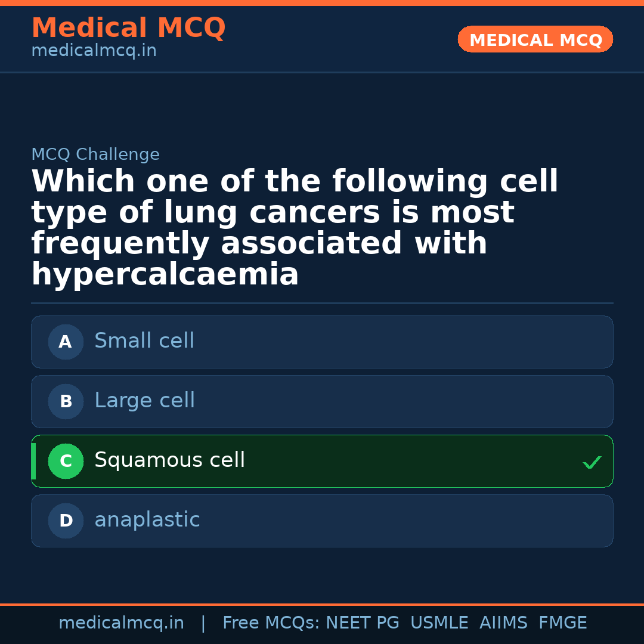644x644 pixels.
Task: Click the green letter C circle badge
Action: [x=66, y=461]
